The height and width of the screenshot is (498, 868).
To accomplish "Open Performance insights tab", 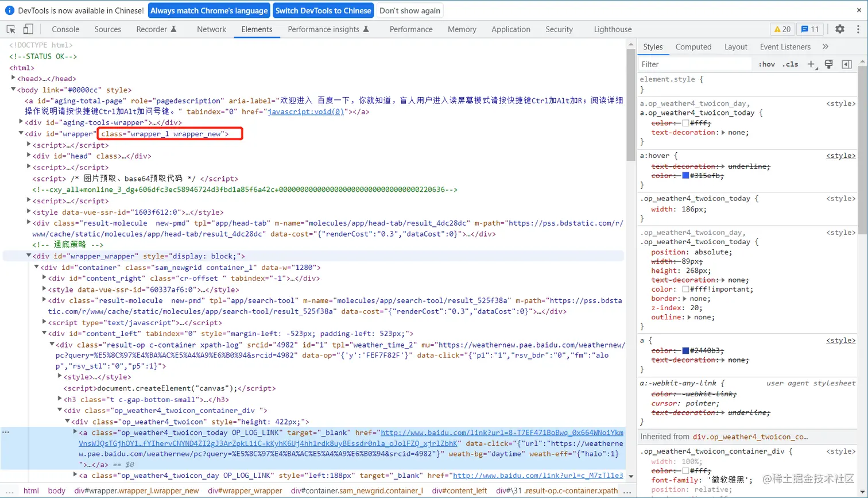I will 328,29.
